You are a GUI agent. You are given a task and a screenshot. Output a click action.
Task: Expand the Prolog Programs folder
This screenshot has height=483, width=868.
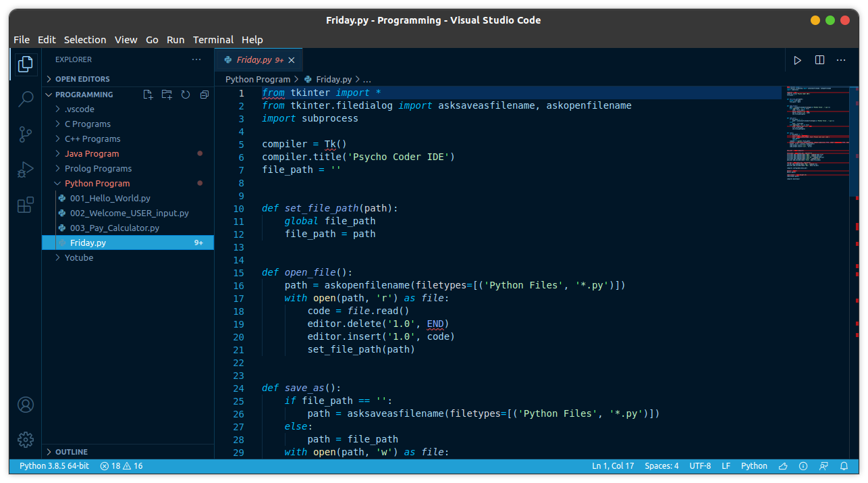click(x=128, y=168)
